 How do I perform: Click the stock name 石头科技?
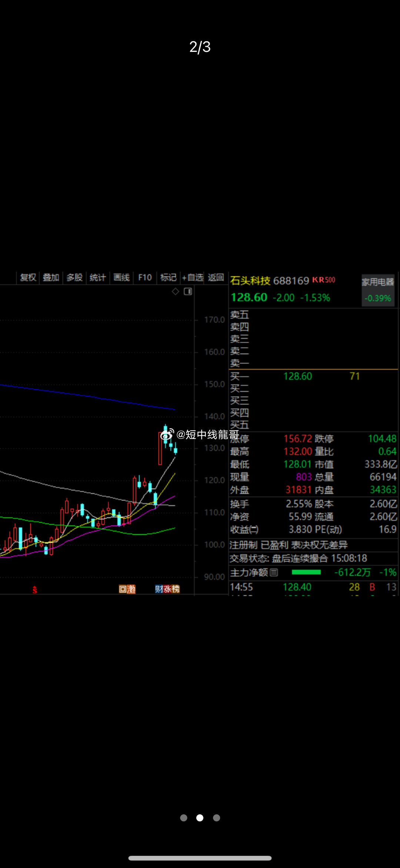point(250,281)
